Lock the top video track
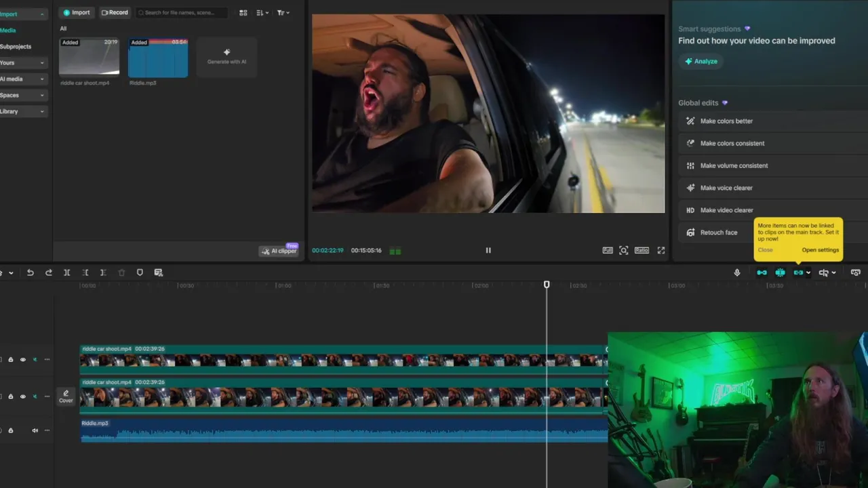Screen dimensions: 868x488 [10, 360]
